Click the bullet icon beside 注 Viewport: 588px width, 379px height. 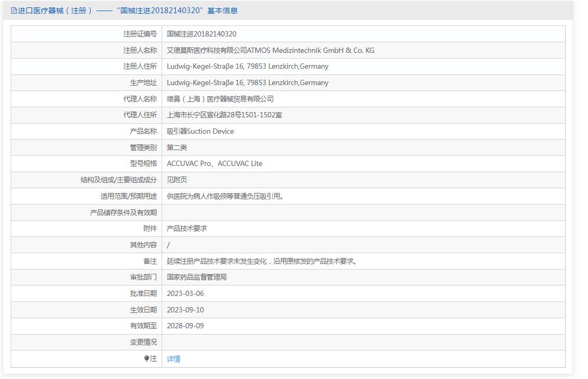[147, 359]
